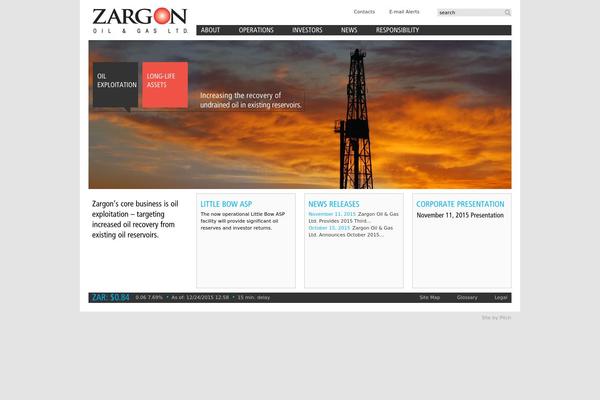Open the Glossary footer link
The image size is (600, 400).
click(x=467, y=297)
